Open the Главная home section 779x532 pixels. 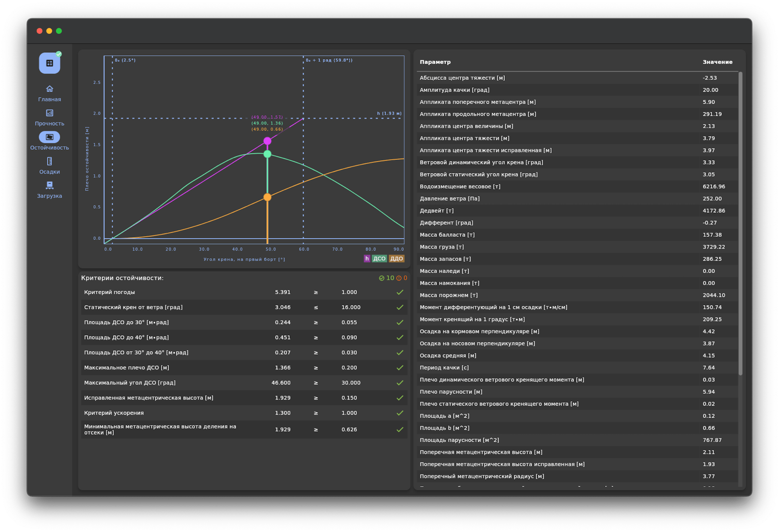tap(50, 94)
